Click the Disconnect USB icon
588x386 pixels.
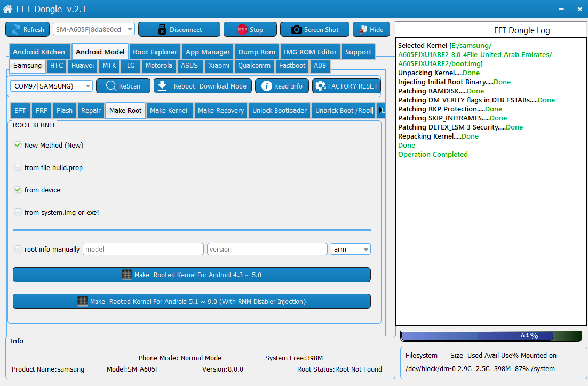[162, 30]
